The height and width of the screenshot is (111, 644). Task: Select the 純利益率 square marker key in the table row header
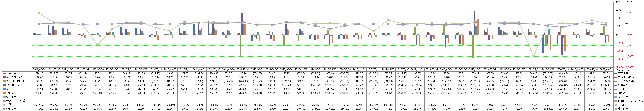coord(4,109)
